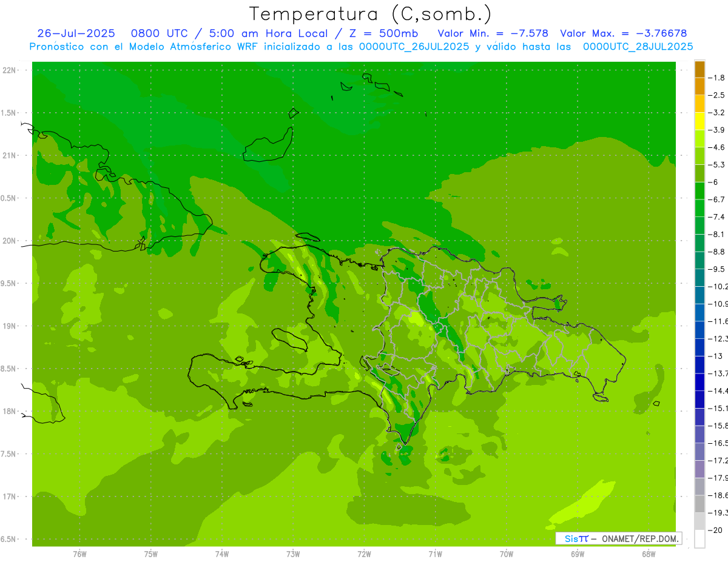Click the '-7.4' colorbar value
Screen dimensions: 728x562
pos(717,217)
